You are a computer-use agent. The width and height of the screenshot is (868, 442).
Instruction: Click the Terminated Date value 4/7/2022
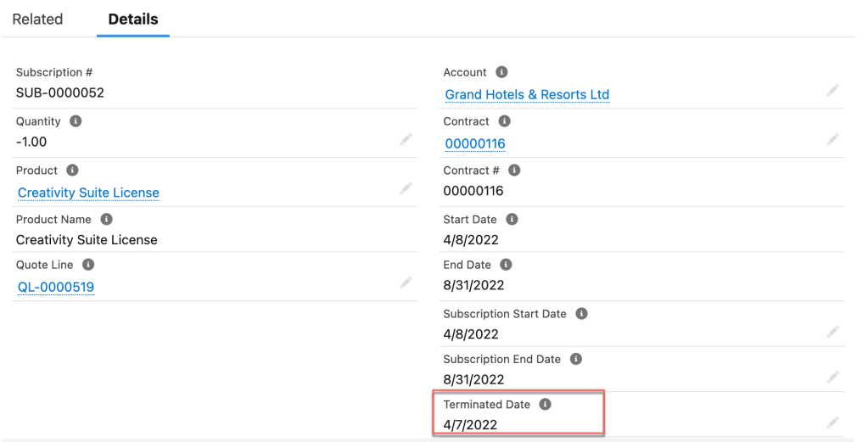coord(470,424)
